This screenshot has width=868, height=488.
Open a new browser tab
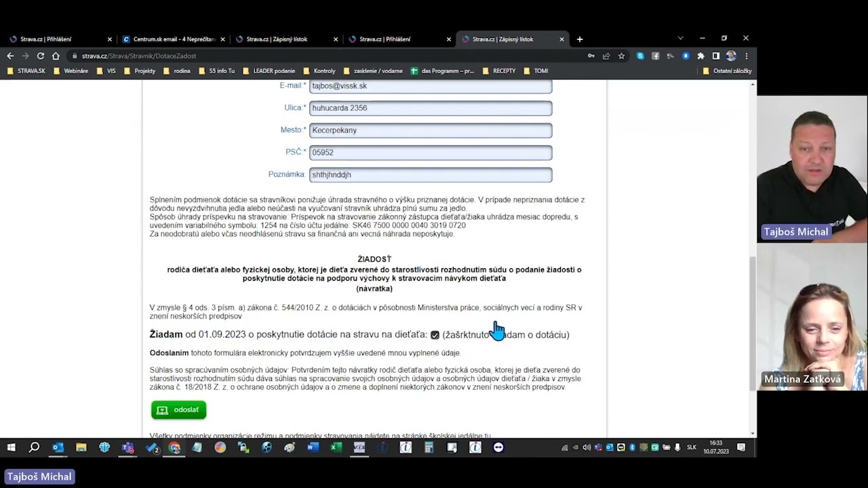click(x=579, y=39)
